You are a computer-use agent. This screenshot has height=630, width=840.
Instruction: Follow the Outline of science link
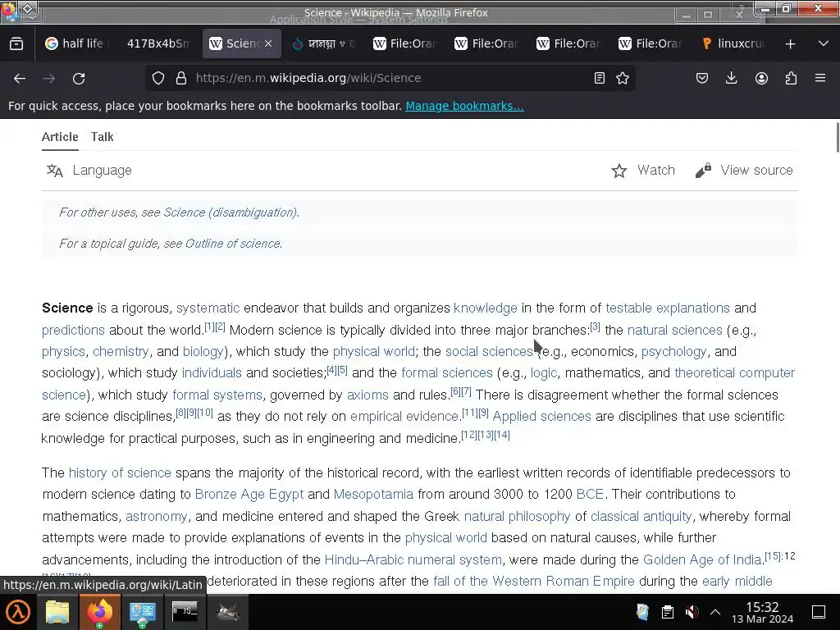[232, 244]
